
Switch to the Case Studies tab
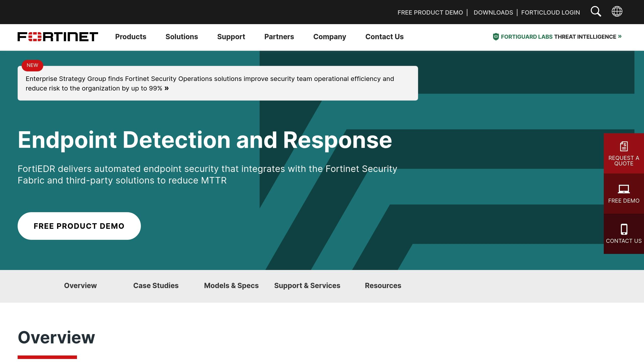point(156,286)
